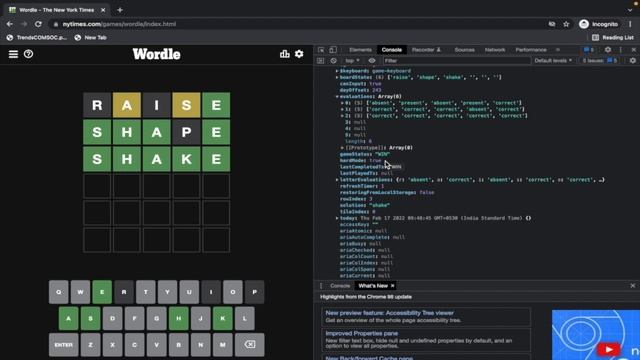640x360 pixels.
Task: Switch to the Recorder tab
Action: (x=427, y=50)
